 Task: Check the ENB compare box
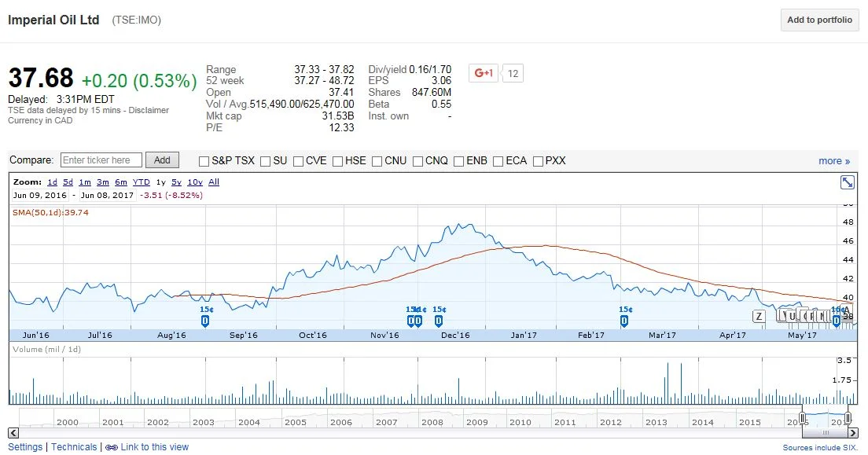click(458, 161)
